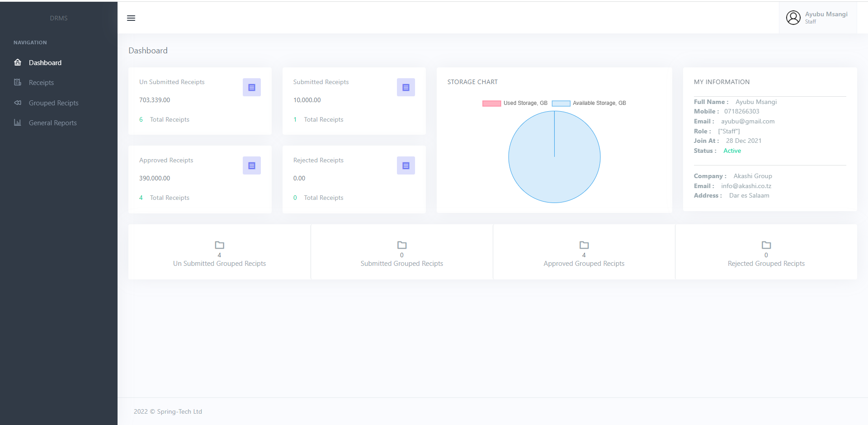Toggle the hamburger sidebar menu
Screen dimensions: 868x425
(x=131, y=18)
